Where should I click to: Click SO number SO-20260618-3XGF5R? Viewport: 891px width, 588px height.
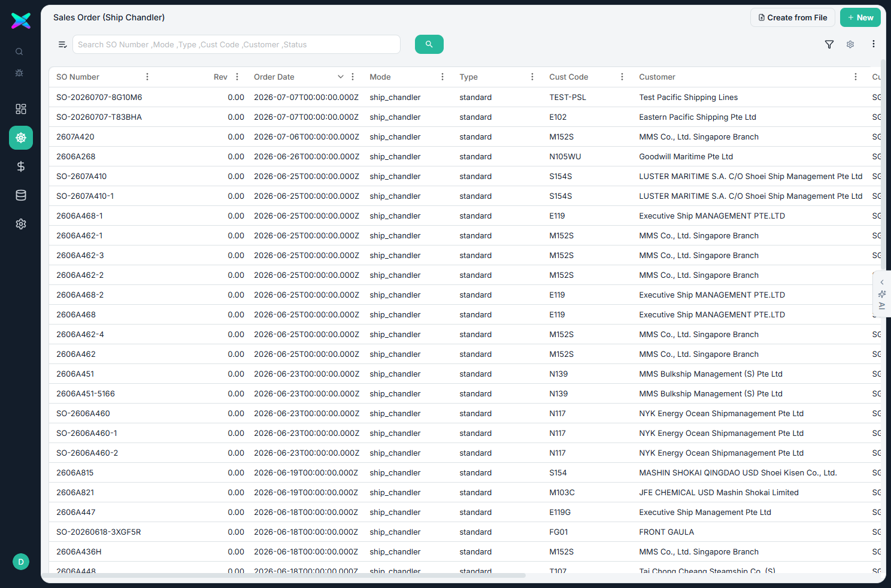(99, 532)
